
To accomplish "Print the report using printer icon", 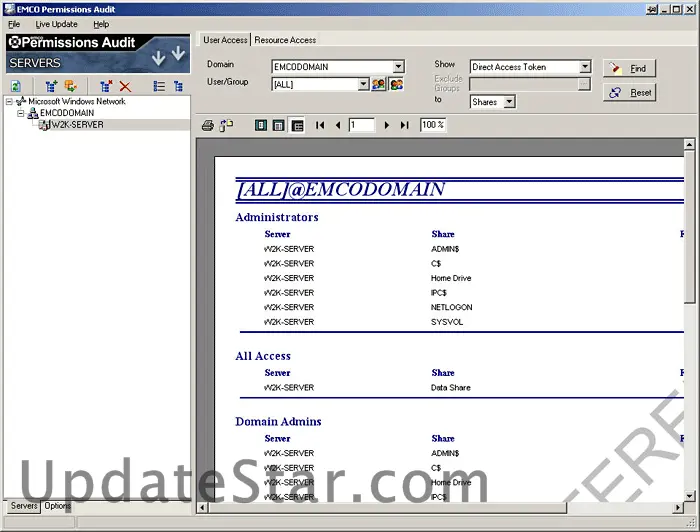I will 208,125.
